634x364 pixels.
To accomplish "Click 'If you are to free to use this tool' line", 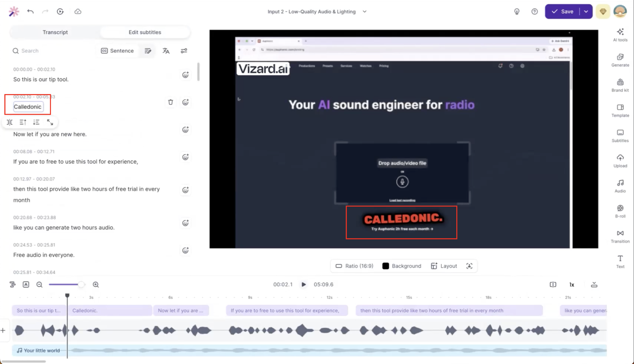I will point(76,161).
